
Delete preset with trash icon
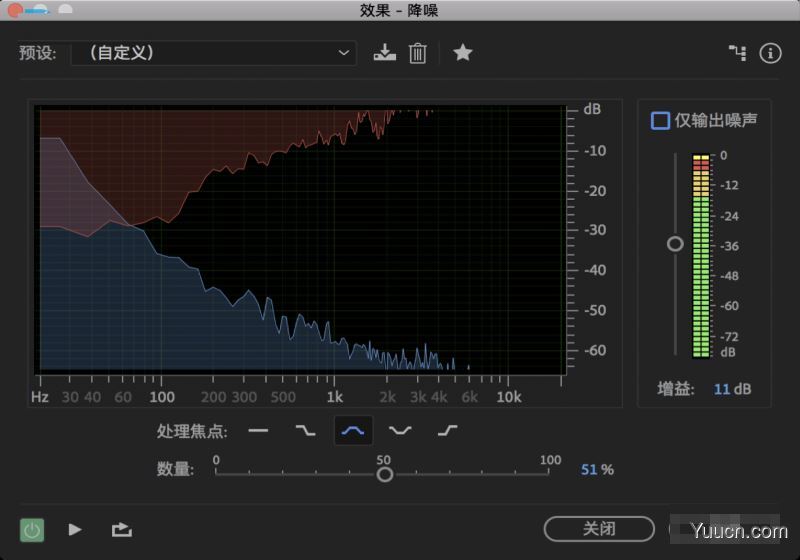coord(417,53)
